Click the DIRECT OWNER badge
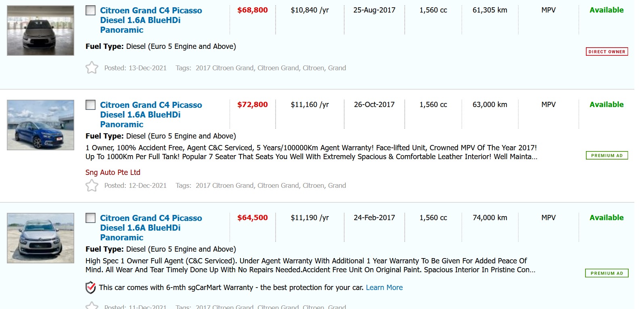 click(606, 52)
